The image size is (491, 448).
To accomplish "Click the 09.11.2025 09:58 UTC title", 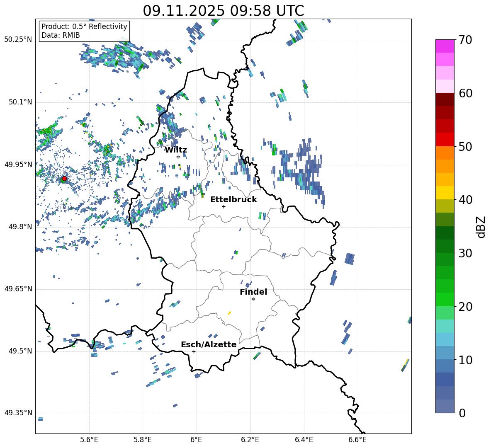I will [x=224, y=11].
